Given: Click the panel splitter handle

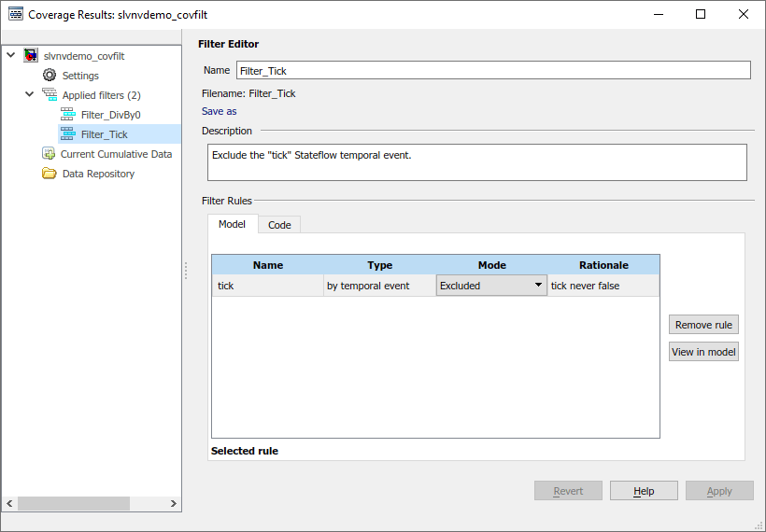Looking at the screenshot, I should click(x=186, y=271).
